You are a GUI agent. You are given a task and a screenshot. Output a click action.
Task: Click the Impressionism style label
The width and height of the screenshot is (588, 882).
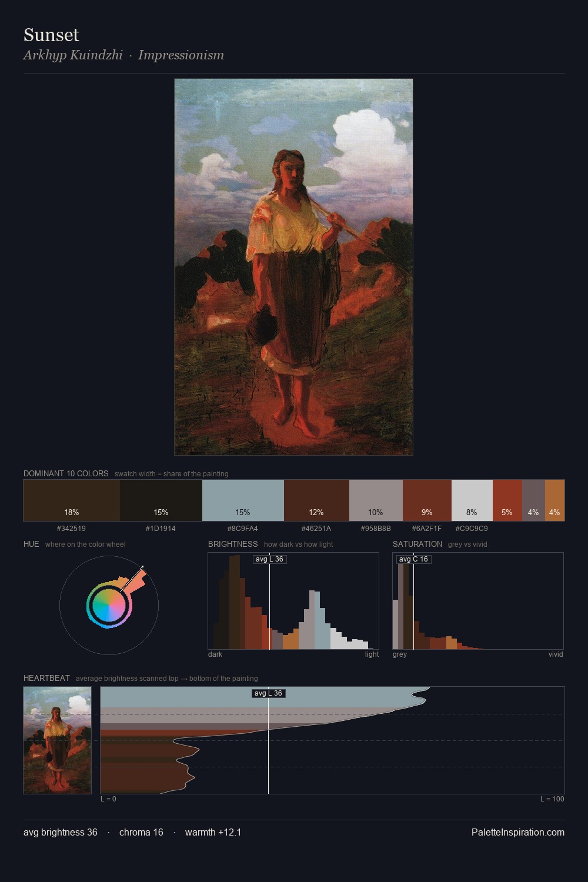181,55
